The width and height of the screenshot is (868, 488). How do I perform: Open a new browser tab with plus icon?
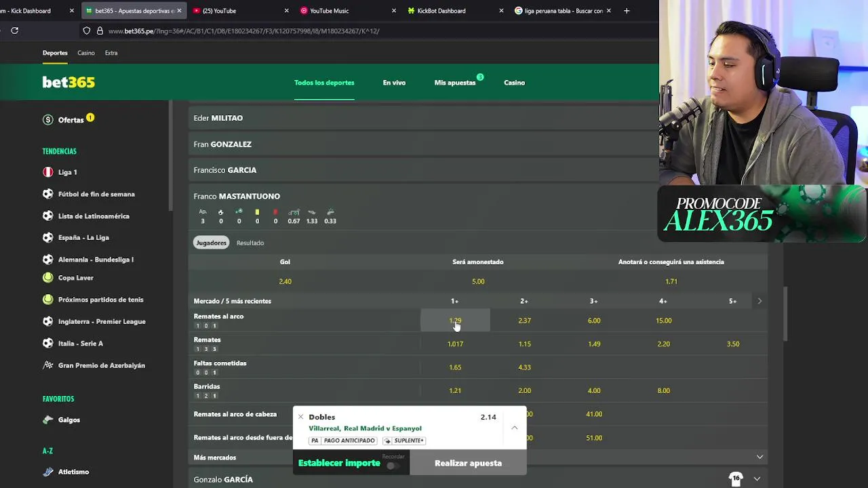[x=627, y=11]
